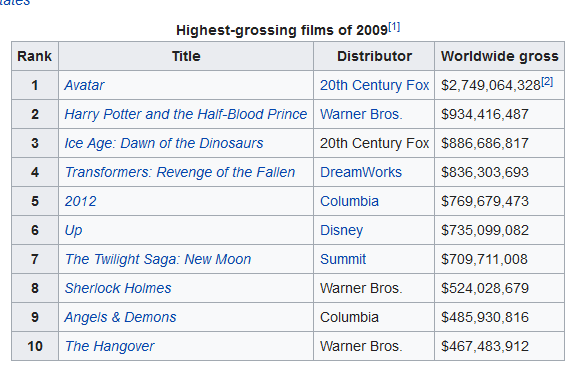Image resolution: width=588 pixels, height=383 pixels.
Task: Open citation [2] next to Avatar's gross
Action: click(547, 81)
